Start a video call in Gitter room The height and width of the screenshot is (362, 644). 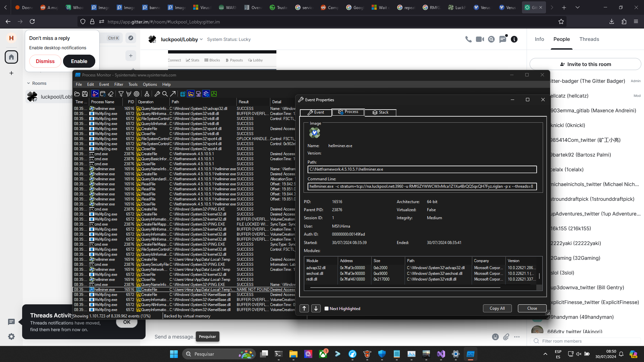[x=480, y=39]
